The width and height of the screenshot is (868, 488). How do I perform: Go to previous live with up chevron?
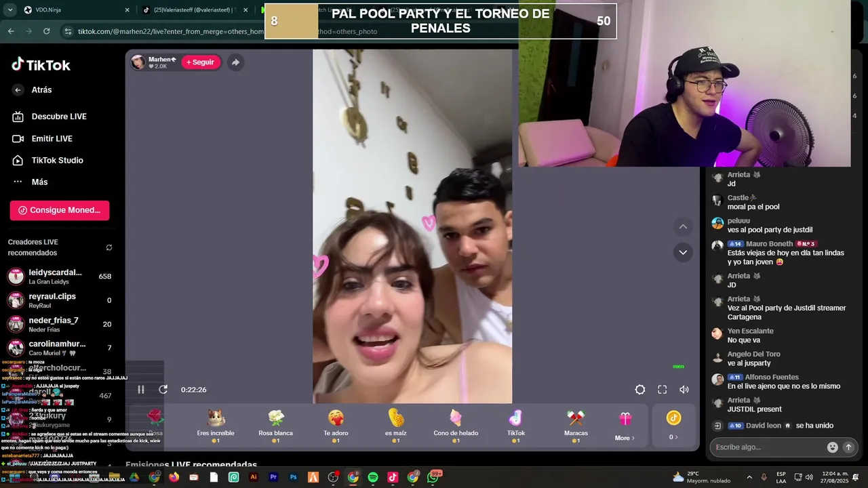pos(683,226)
